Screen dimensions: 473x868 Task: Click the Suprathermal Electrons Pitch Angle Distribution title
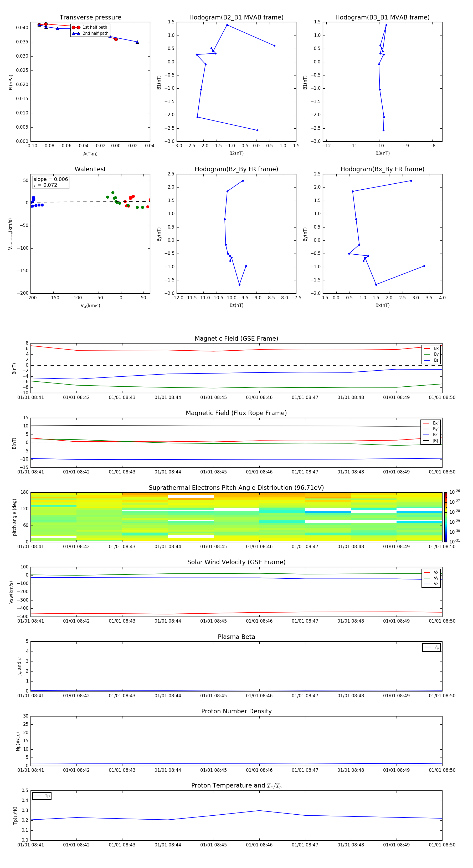(236, 488)
